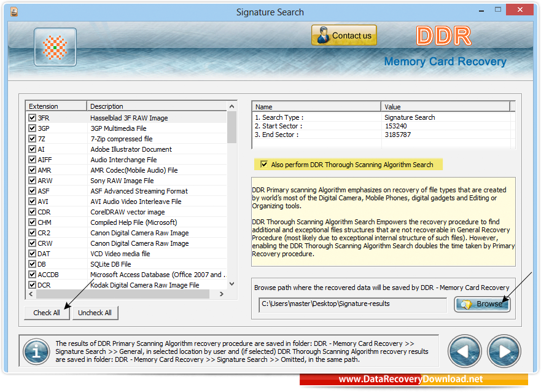Click the Description column header
Image resolution: width=541 pixels, height=392 pixels.
pos(157,106)
